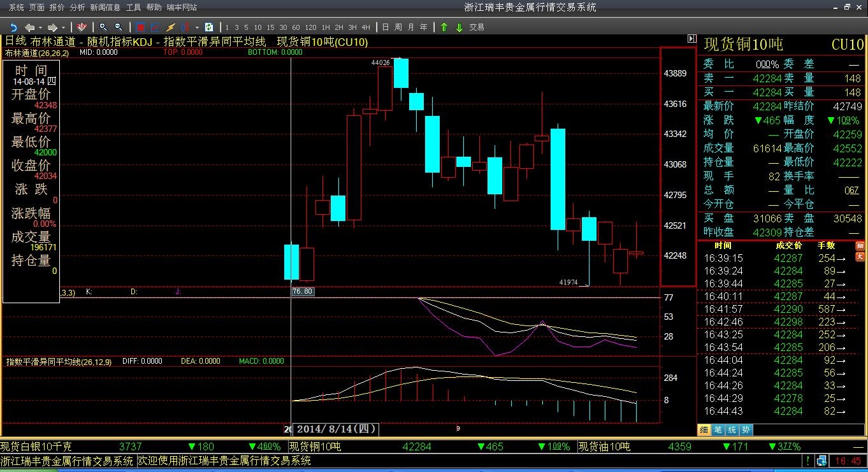Select the 2H period button

point(339,27)
